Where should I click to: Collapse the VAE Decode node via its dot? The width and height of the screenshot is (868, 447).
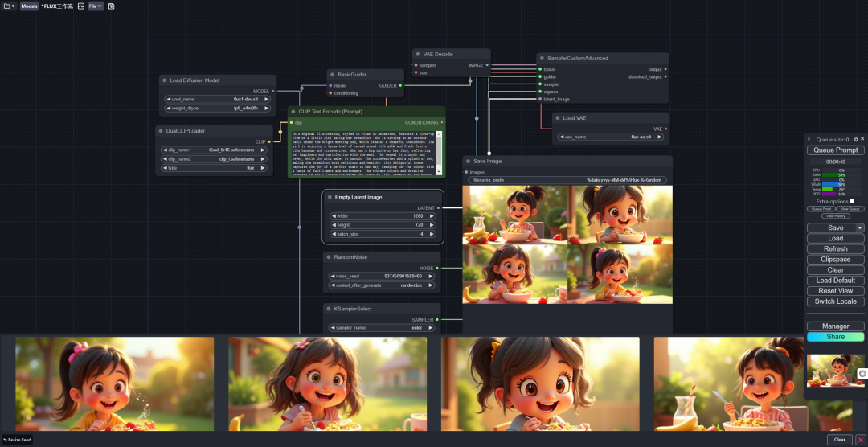418,54
